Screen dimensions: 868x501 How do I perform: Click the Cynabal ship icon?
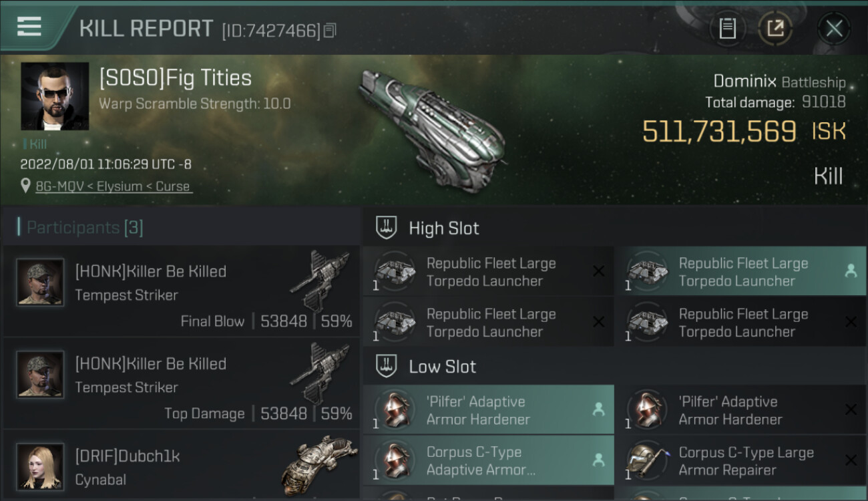coord(319,461)
